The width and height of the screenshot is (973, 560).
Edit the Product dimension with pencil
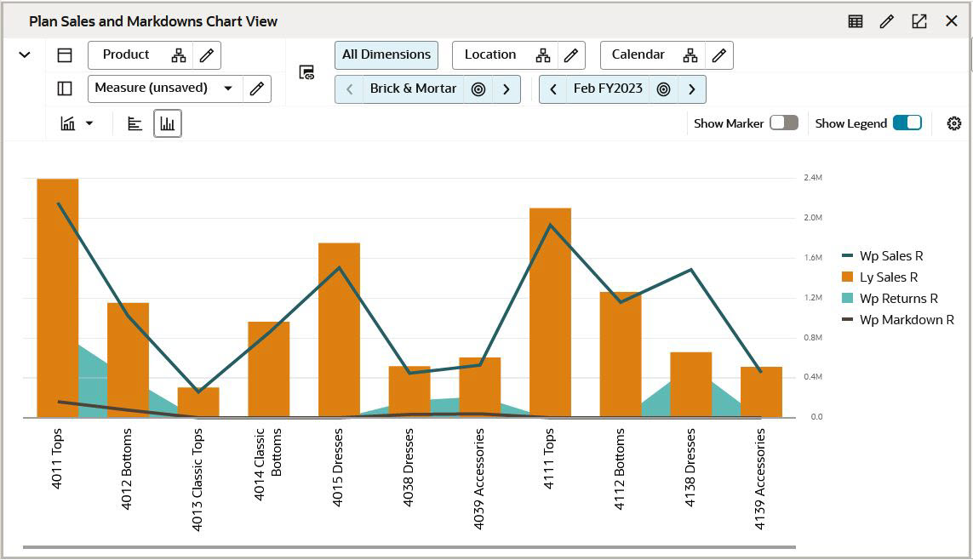pyautogui.click(x=207, y=55)
